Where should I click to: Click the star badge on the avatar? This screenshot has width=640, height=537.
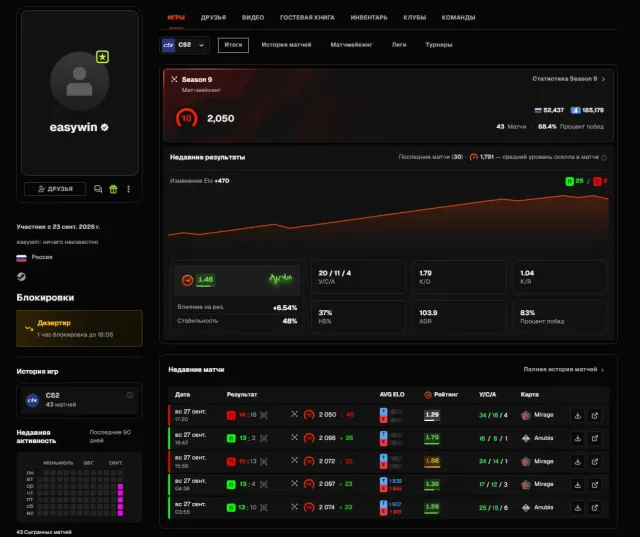click(x=102, y=57)
